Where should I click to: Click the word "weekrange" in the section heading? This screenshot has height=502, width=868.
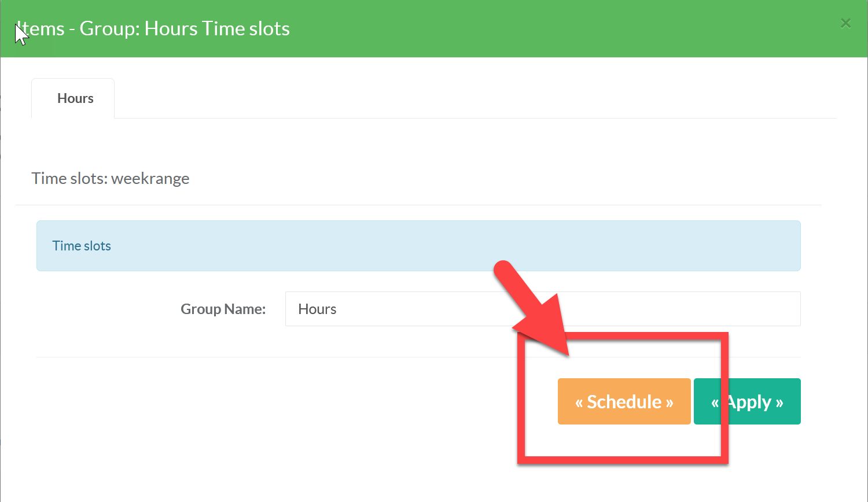click(150, 178)
